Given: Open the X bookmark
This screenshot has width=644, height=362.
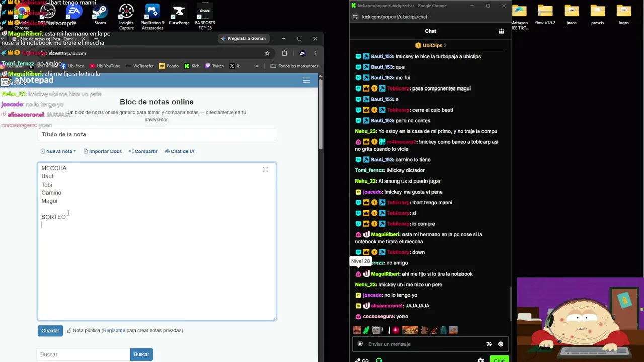Looking at the screenshot, I should coord(234,66).
